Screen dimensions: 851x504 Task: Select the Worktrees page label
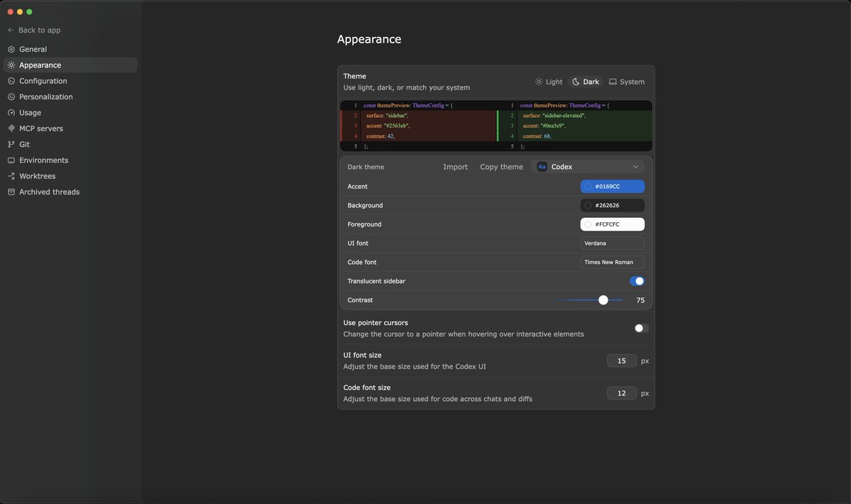(38, 176)
